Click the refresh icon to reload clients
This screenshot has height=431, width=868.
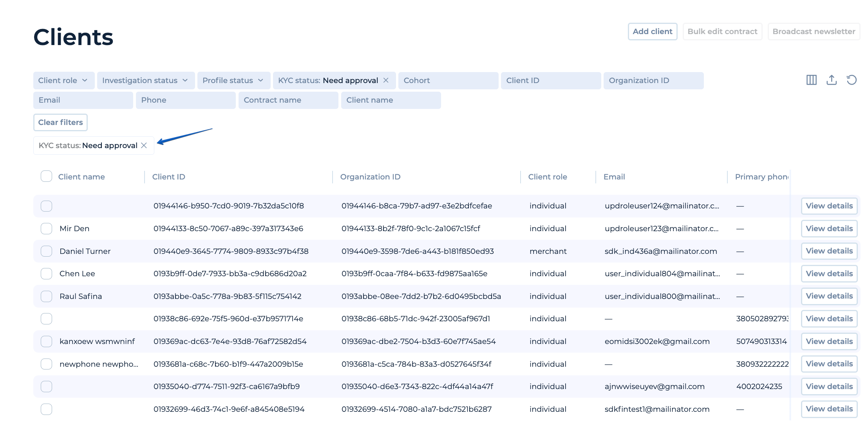tap(852, 80)
